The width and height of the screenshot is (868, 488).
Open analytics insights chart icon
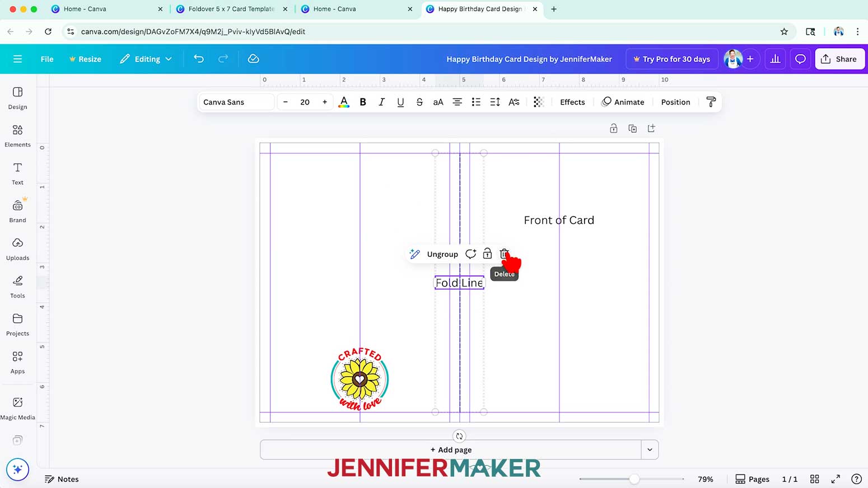coord(775,59)
